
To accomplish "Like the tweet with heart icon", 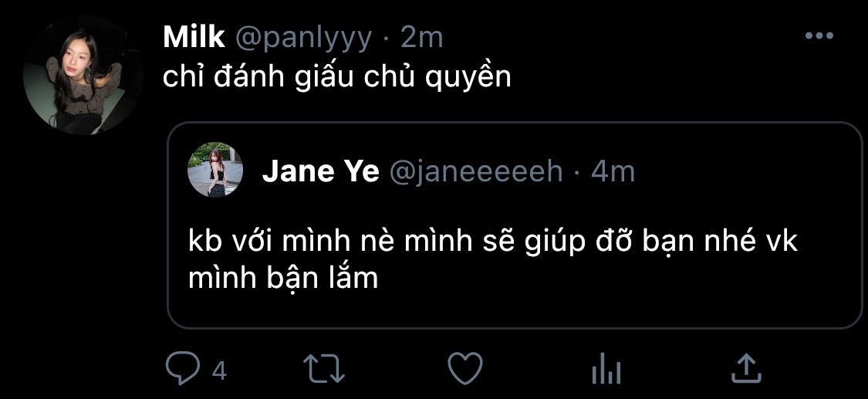I will pyautogui.click(x=465, y=369).
